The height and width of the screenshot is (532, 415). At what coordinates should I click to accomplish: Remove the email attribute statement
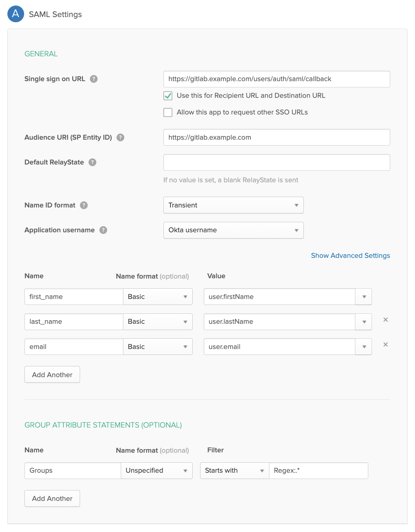385,345
